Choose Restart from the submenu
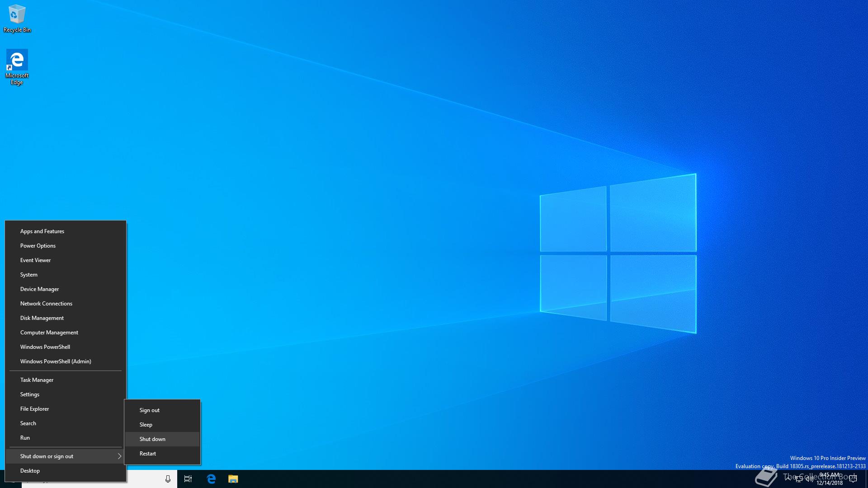 [x=162, y=454]
